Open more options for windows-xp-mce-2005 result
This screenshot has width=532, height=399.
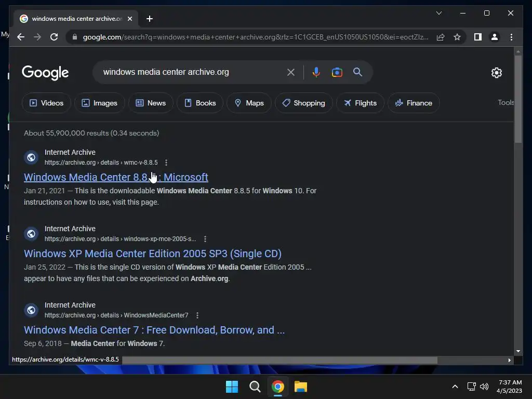click(205, 239)
